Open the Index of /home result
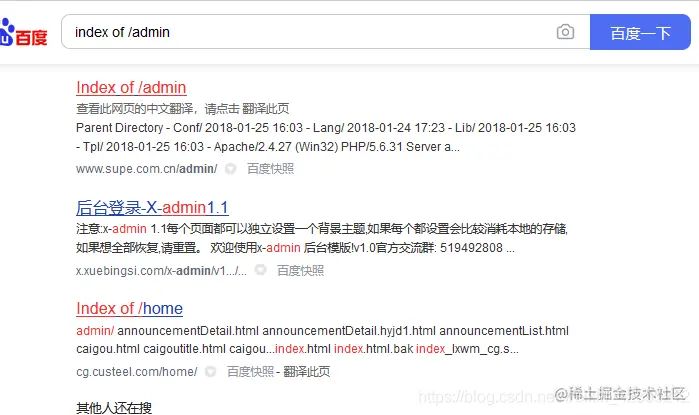 tap(129, 308)
